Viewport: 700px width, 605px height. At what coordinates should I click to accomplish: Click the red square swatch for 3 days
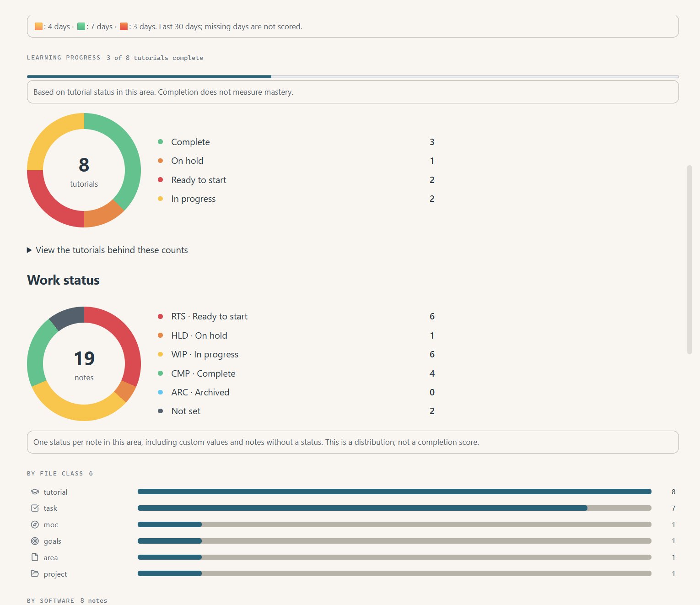click(124, 27)
